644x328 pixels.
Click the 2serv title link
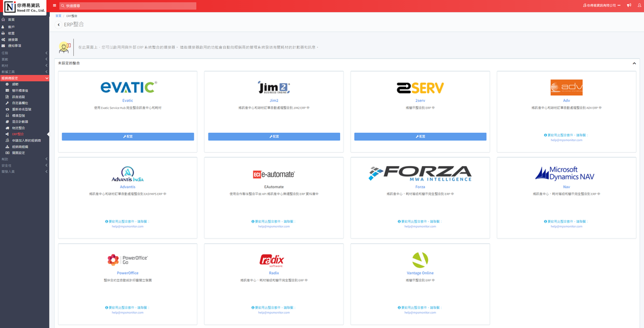[420, 101]
